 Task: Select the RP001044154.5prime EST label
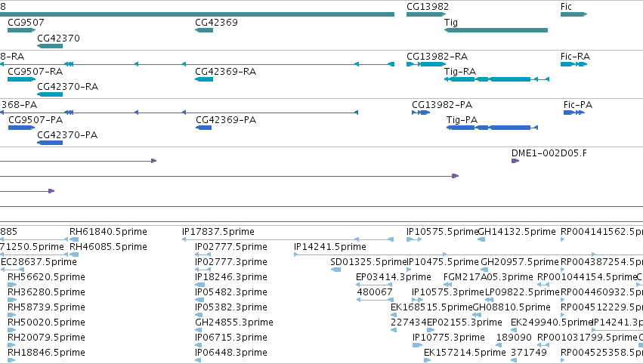[587, 276]
